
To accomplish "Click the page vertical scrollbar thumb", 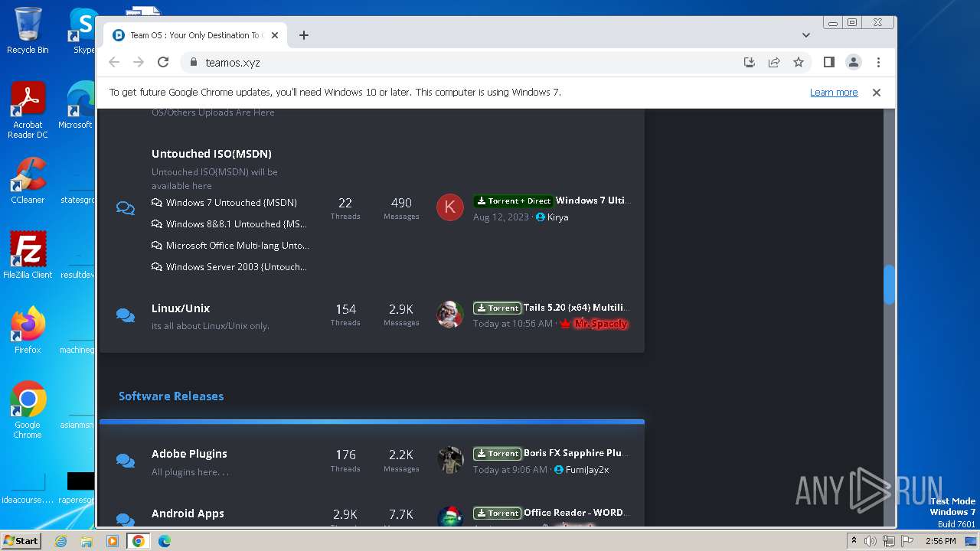I will pos(889,284).
